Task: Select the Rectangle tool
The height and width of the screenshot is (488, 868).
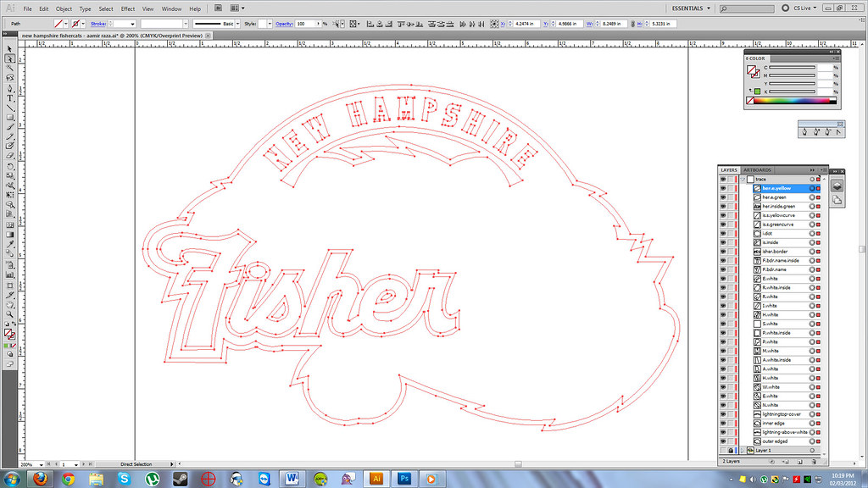Action: tap(9, 117)
